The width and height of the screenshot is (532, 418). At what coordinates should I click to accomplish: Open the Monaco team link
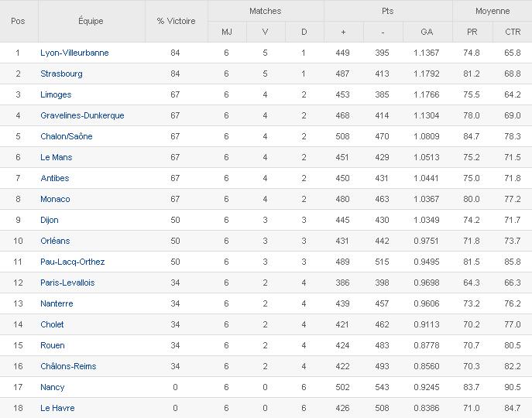pos(55,199)
